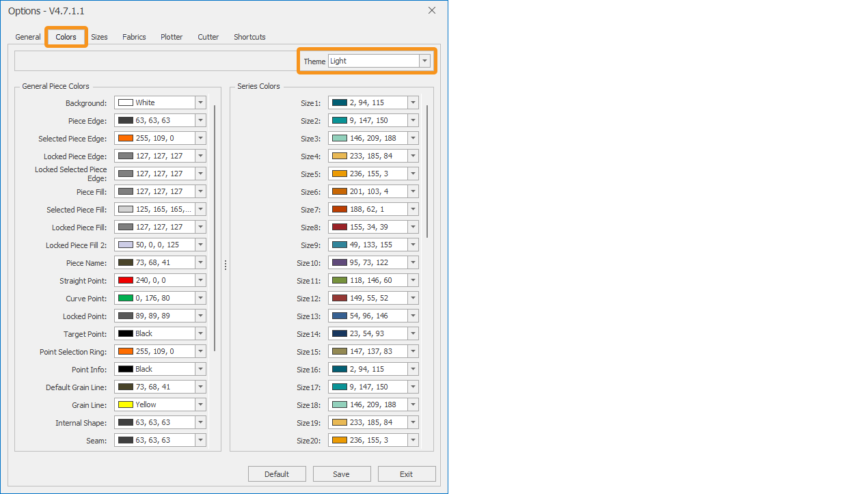
Task: Open the Plotter tab
Action: point(172,37)
